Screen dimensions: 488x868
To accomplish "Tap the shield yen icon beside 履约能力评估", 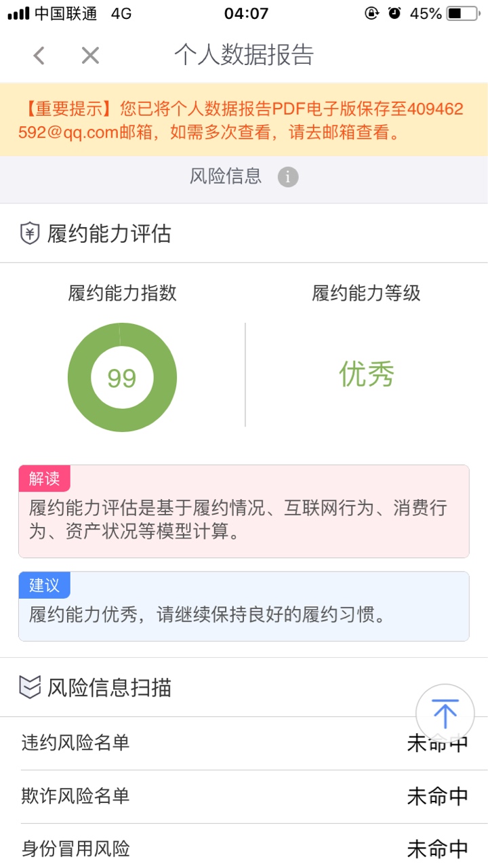I will pos(29,234).
